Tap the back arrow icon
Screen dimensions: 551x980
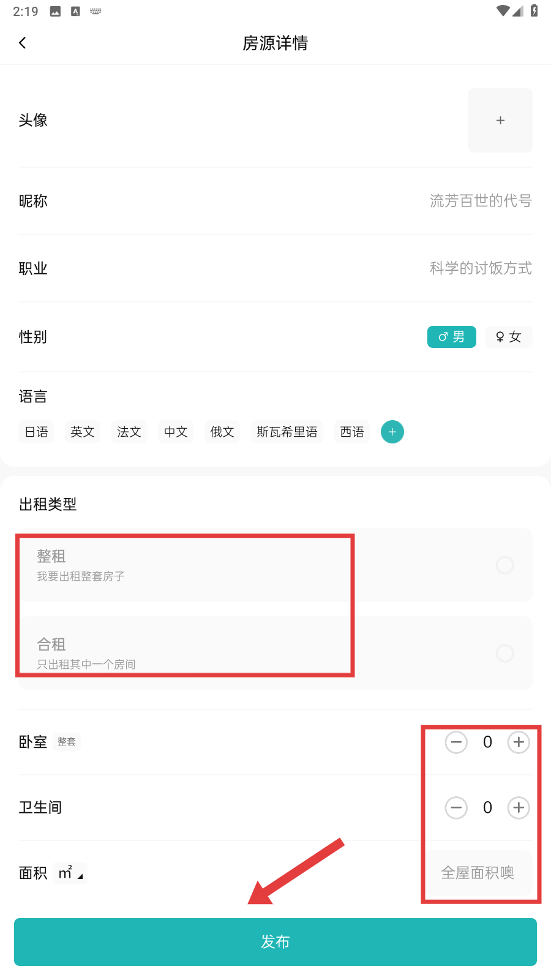point(23,43)
